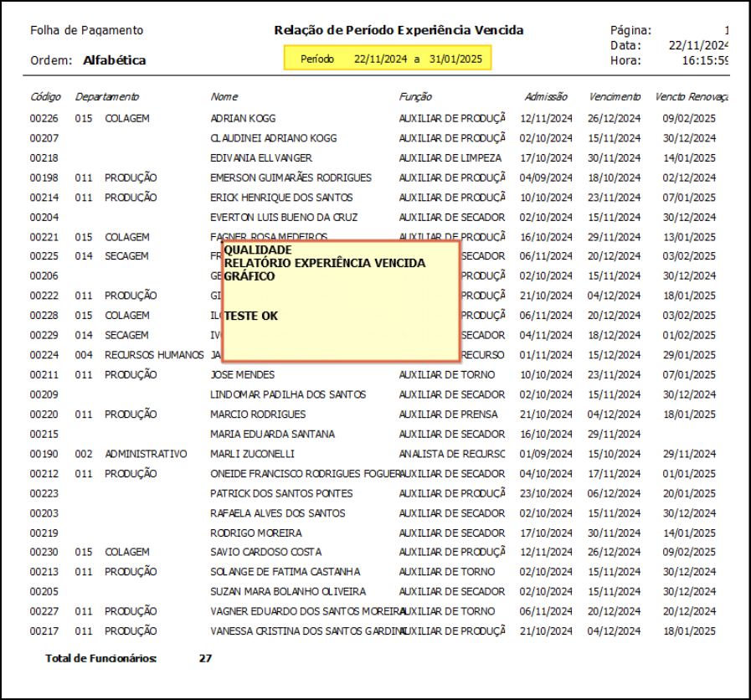Select employee name EVERTON LUIS BUENO DA CRUZ
Screen dimensions: 751x700
pos(284,218)
